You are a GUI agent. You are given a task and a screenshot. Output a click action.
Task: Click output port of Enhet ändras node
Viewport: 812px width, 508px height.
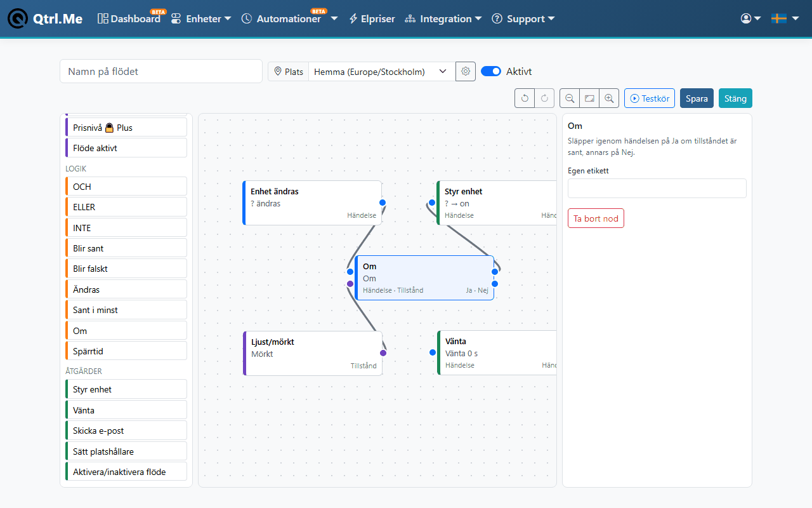pos(383,203)
